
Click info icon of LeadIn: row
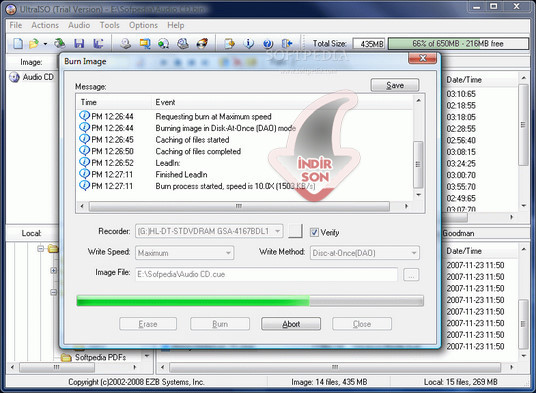point(84,162)
